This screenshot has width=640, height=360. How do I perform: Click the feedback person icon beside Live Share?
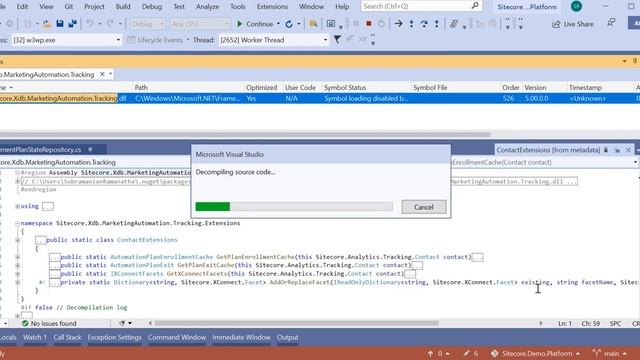pyautogui.click(x=611, y=23)
